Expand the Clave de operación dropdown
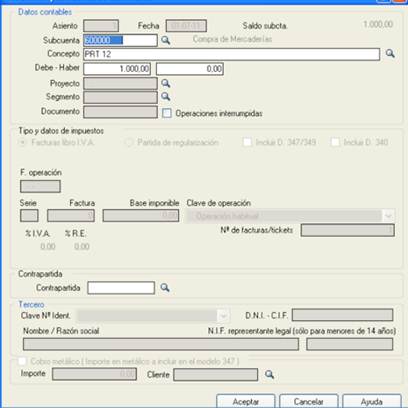Screen dimensions: 408x408 388,216
